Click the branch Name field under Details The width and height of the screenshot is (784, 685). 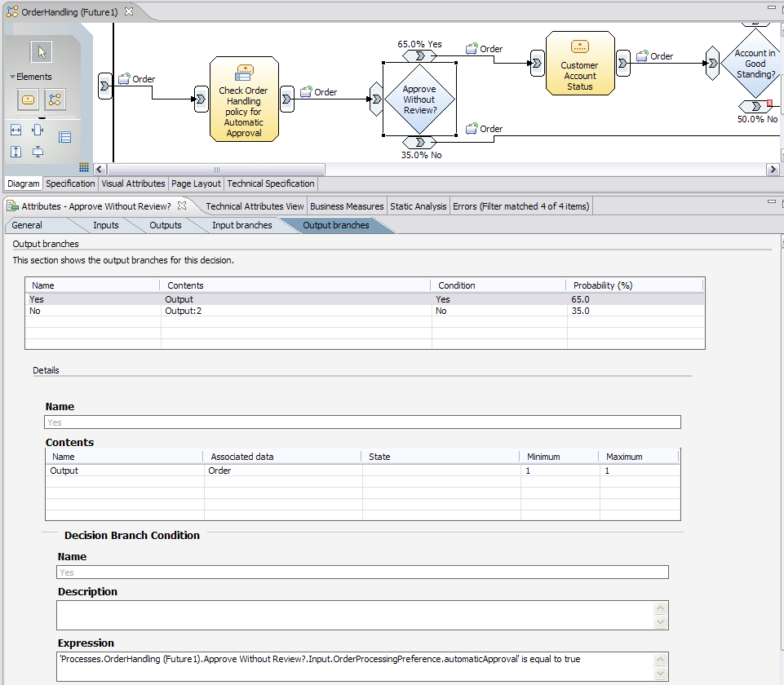click(x=362, y=422)
